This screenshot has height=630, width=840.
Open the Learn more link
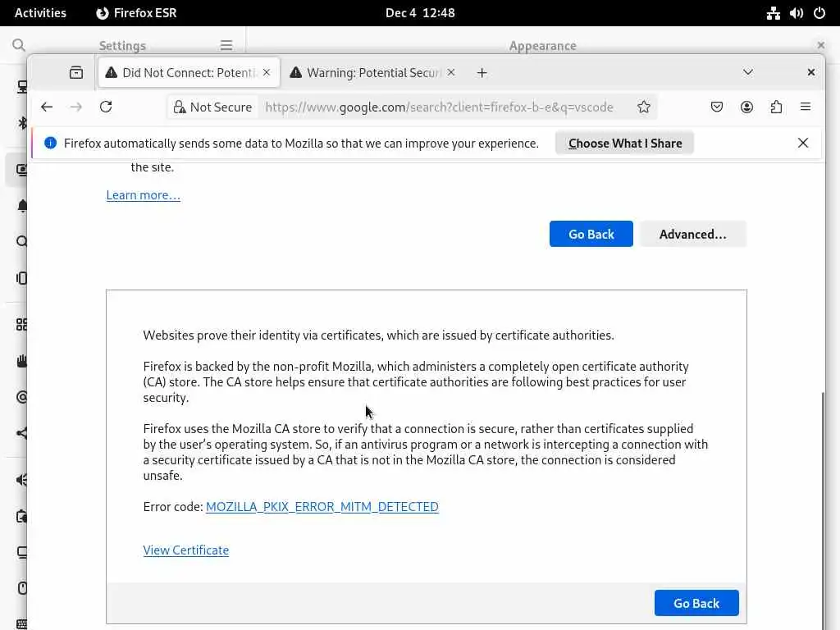(x=143, y=195)
